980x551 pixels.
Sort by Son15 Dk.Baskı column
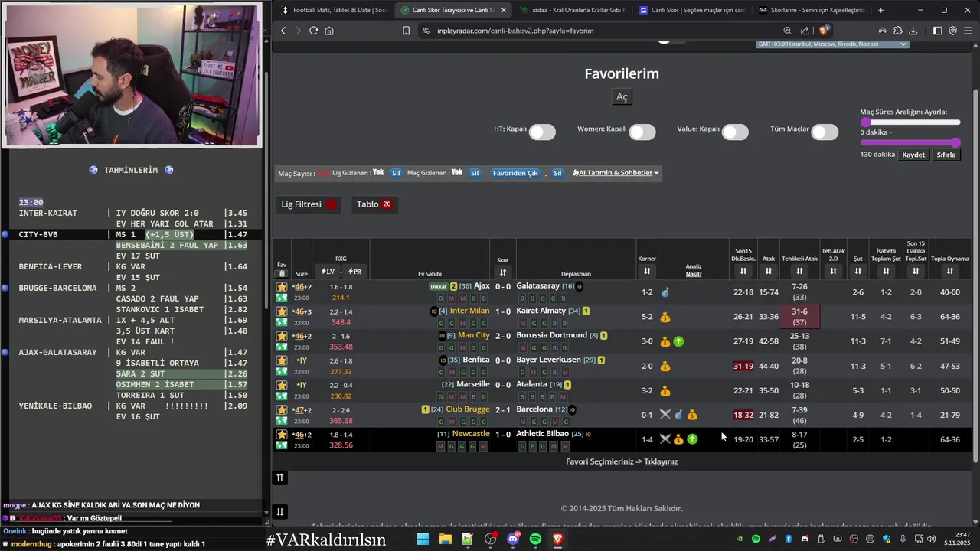click(x=743, y=271)
